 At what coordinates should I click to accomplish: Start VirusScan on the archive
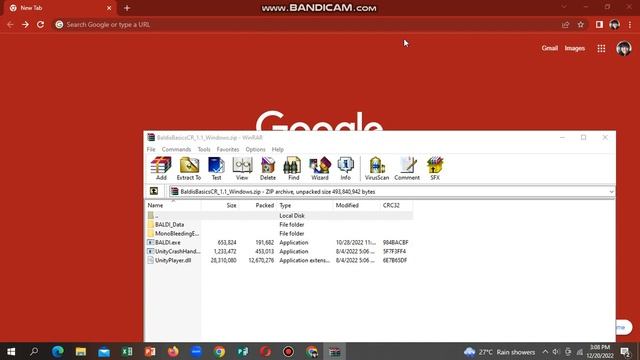(x=377, y=168)
